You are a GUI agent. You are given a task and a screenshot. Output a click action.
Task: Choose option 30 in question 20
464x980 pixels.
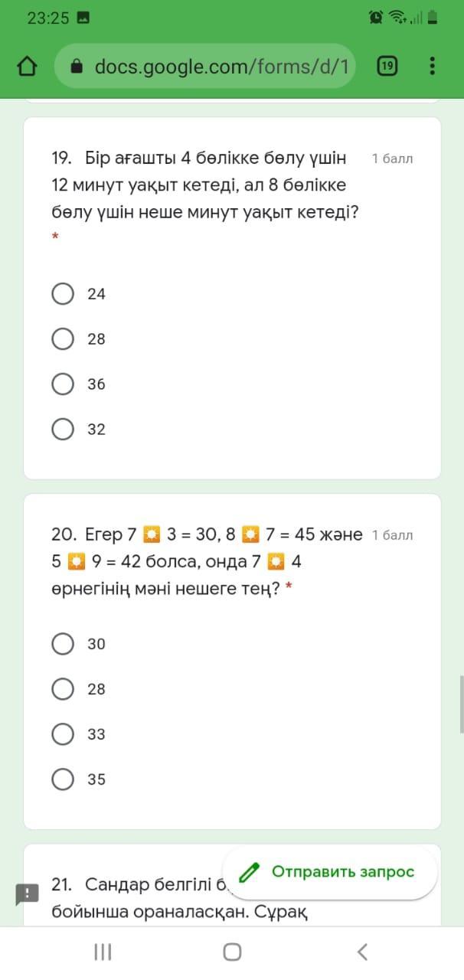pyautogui.click(x=63, y=644)
